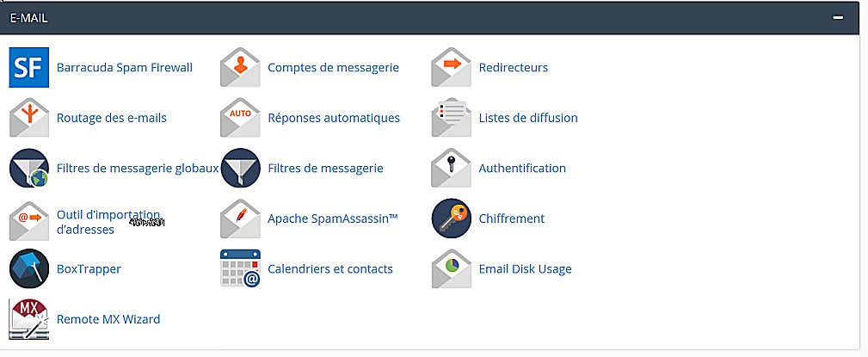Open the Authentification key envelope icon
The image size is (868, 357).
452,169
